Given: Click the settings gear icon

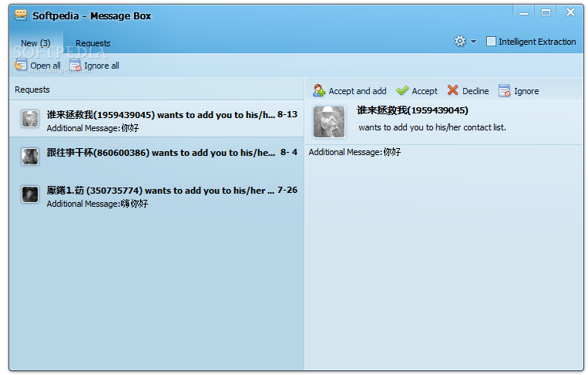Looking at the screenshot, I should (x=460, y=41).
